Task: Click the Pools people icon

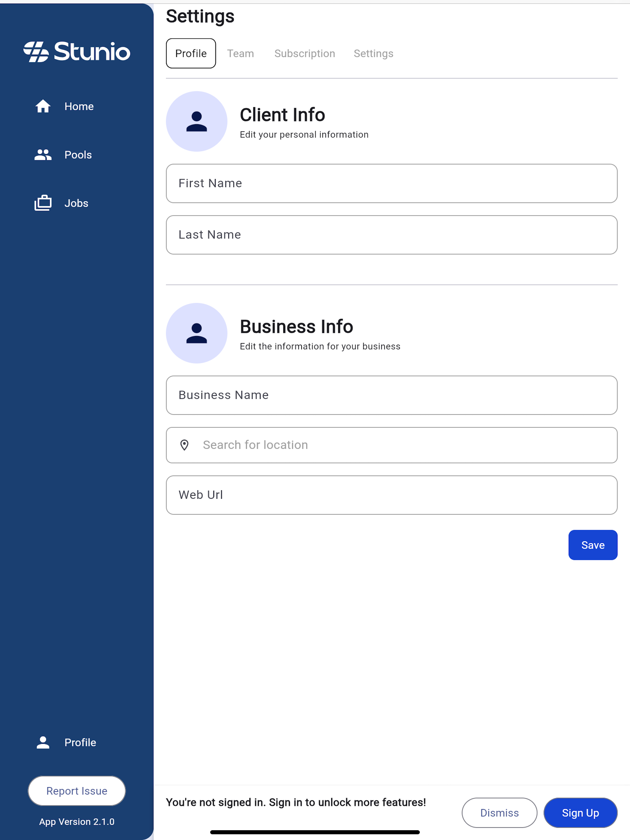Action: [43, 154]
